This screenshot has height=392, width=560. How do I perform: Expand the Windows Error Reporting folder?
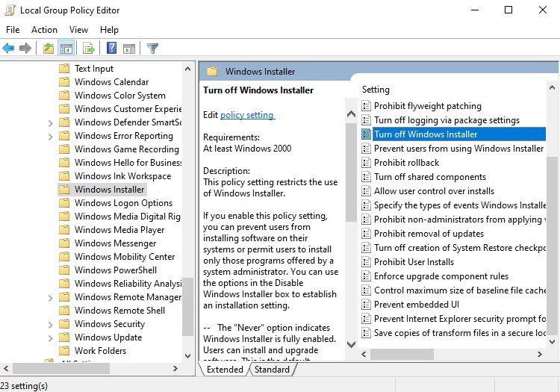pyautogui.click(x=50, y=136)
